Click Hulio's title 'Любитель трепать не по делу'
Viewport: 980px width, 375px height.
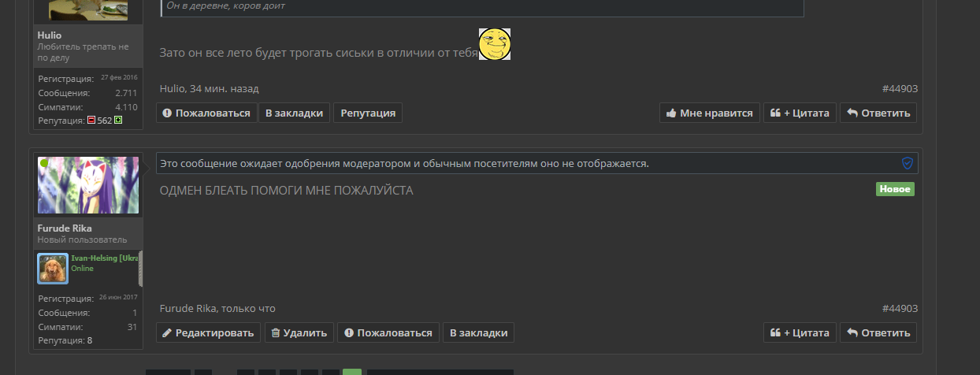click(83, 52)
